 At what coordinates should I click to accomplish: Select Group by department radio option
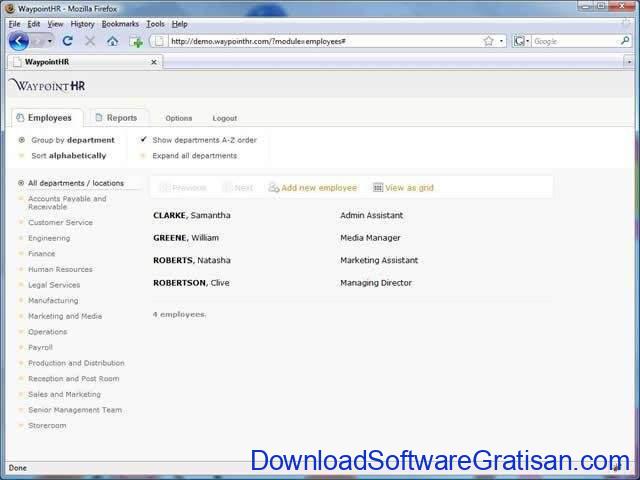(67, 140)
